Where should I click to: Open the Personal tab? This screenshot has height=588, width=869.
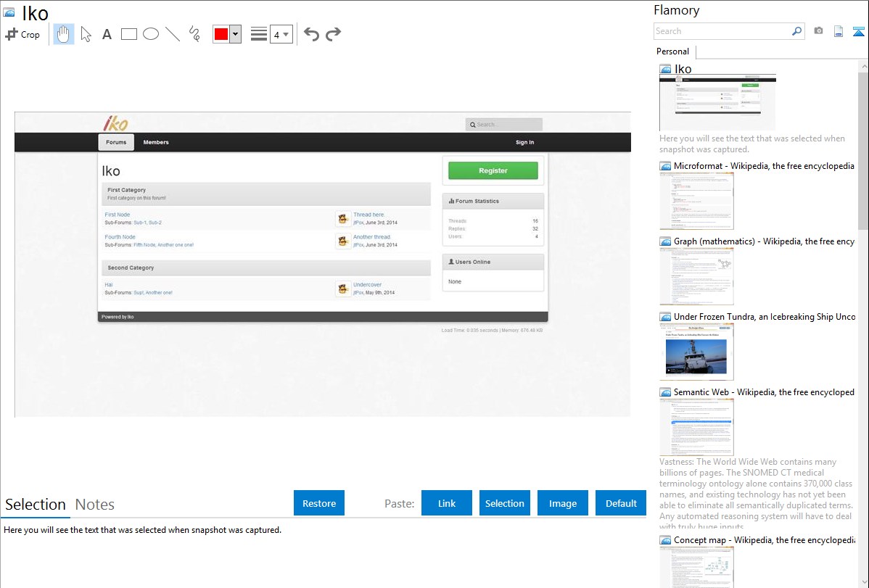(672, 51)
